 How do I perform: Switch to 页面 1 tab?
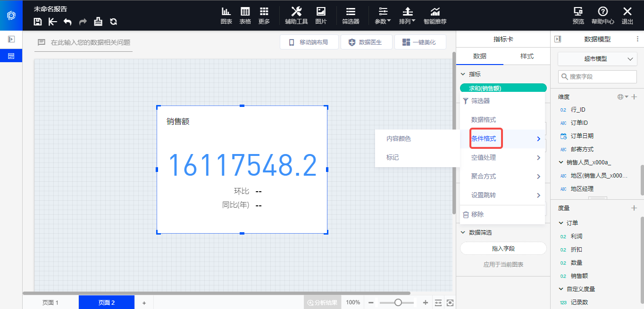[50, 302]
